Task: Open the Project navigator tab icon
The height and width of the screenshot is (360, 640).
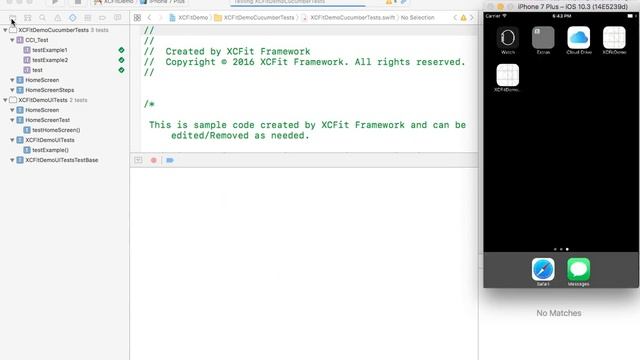Action: tap(13, 18)
